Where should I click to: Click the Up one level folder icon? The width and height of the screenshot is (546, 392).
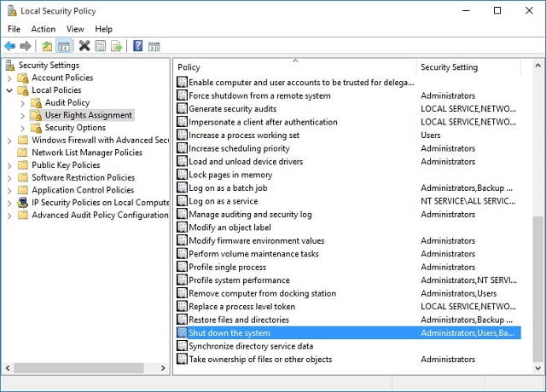click(47, 46)
